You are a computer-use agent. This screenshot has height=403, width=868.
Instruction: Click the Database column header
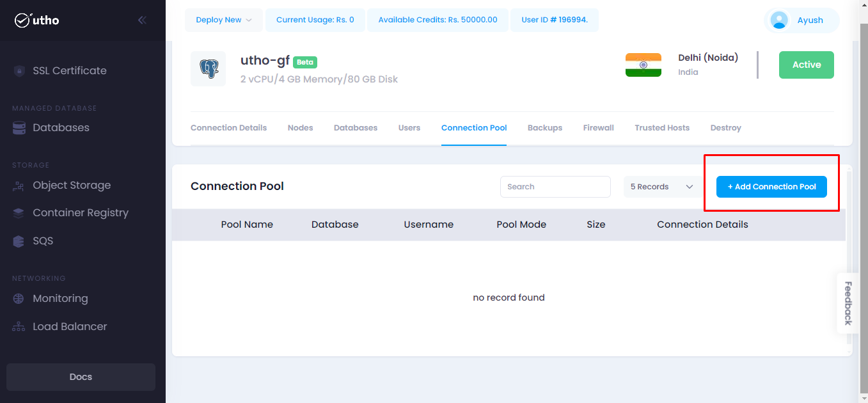[335, 225]
